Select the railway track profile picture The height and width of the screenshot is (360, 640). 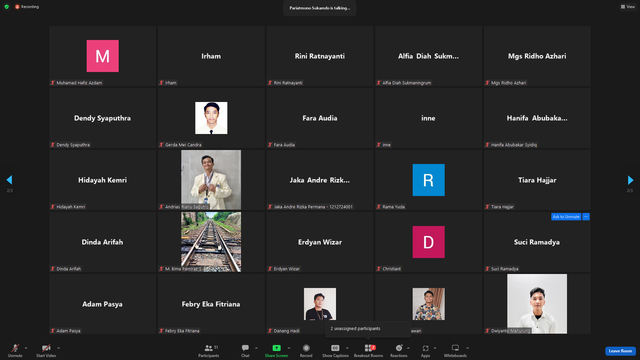pyautogui.click(x=211, y=242)
